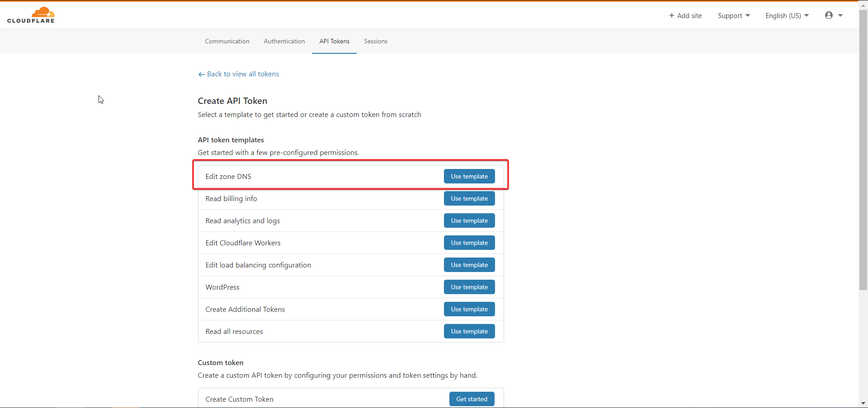This screenshot has width=868, height=408.
Task: Select the API Tokens tab
Action: (x=335, y=41)
